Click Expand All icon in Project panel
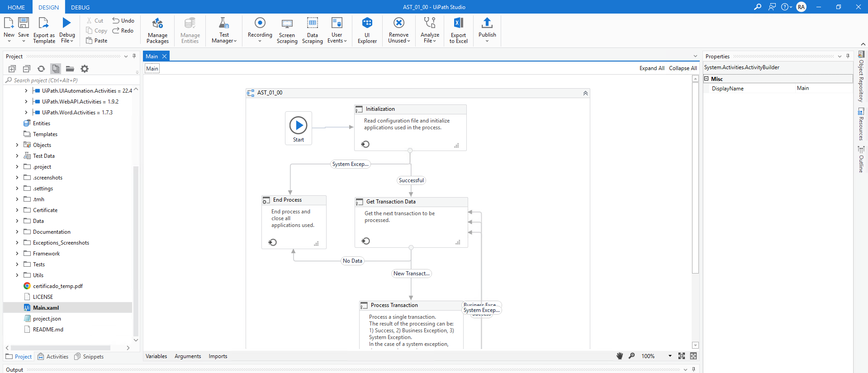The width and height of the screenshot is (868, 373). coord(12,69)
